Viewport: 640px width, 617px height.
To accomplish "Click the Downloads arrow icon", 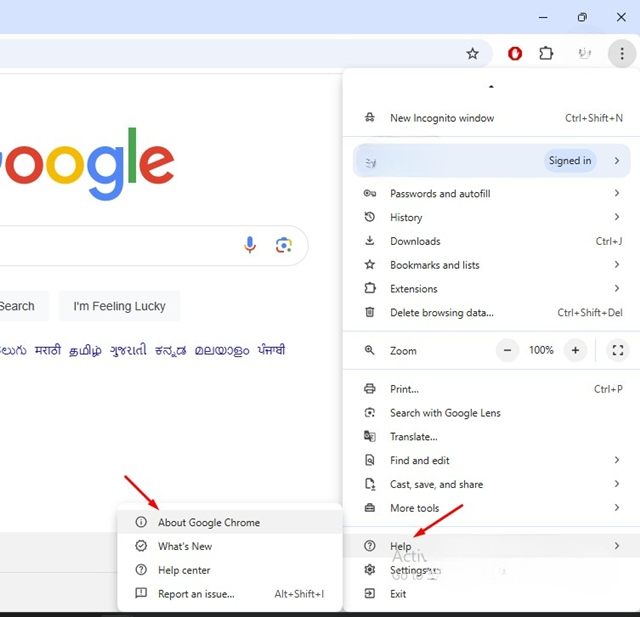I will 369,240.
